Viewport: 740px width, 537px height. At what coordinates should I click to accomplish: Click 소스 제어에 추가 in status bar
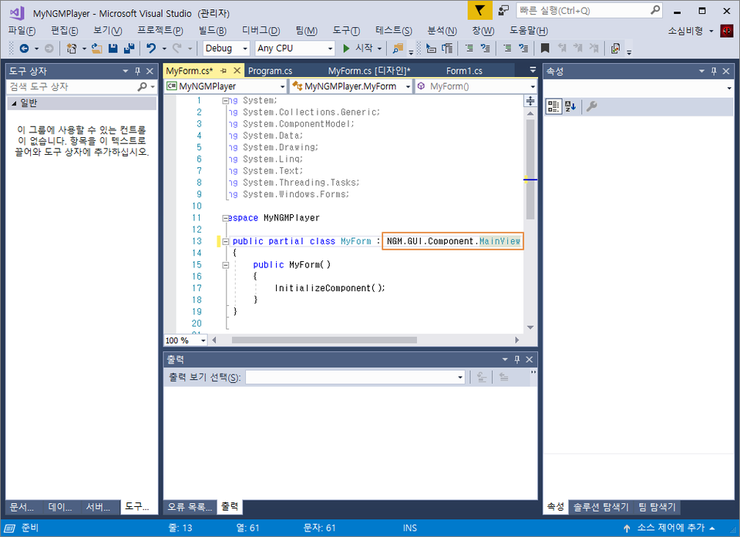point(669,528)
